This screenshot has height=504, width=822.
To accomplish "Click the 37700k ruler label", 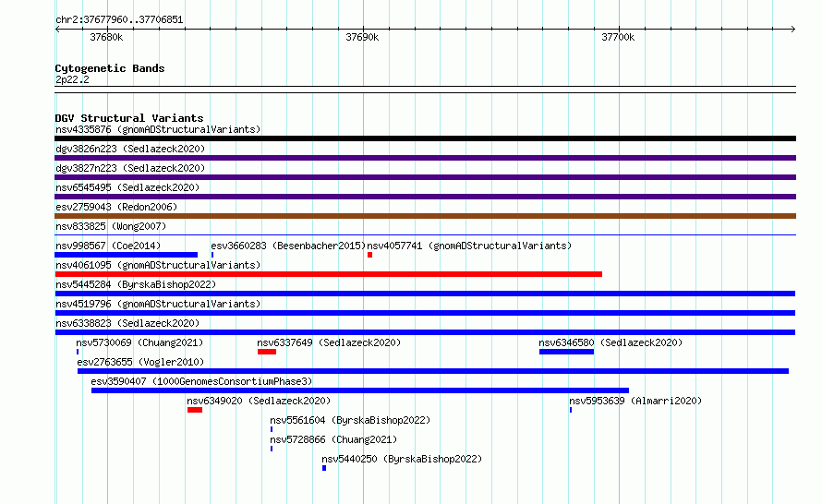I will pyautogui.click(x=618, y=37).
